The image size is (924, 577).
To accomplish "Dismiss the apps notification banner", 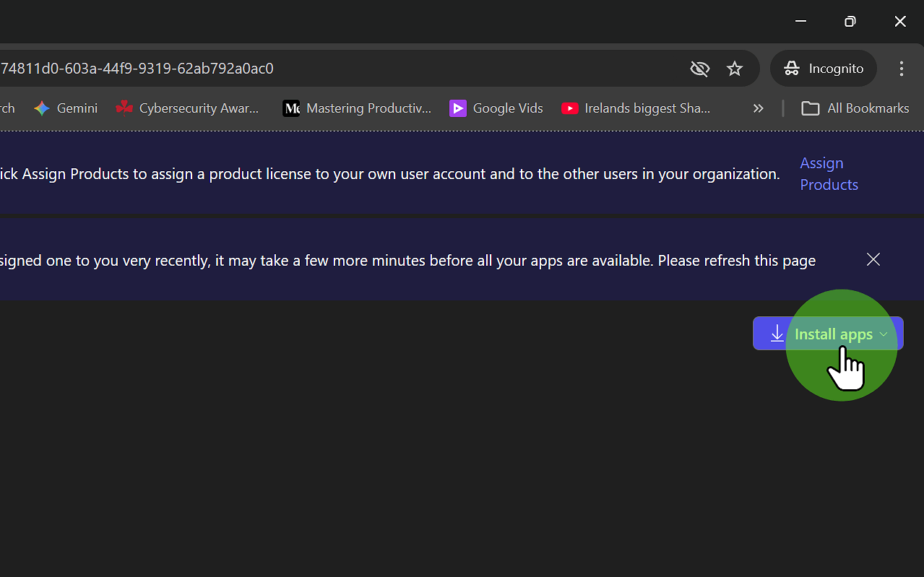I will [873, 259].
